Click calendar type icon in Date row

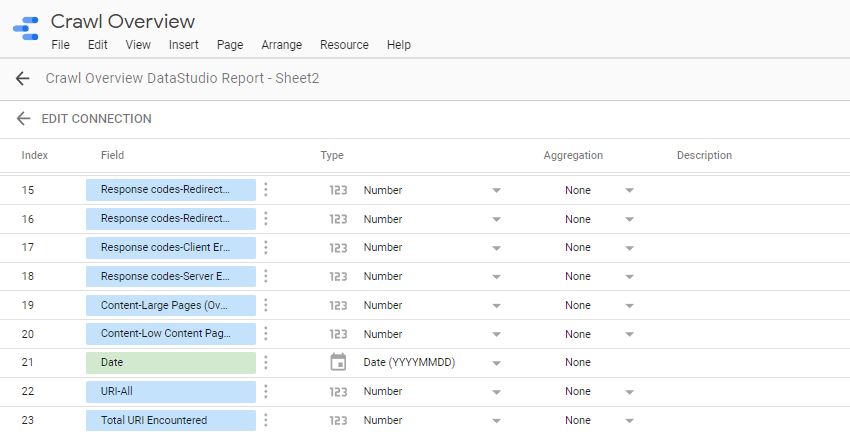point(338,362)
